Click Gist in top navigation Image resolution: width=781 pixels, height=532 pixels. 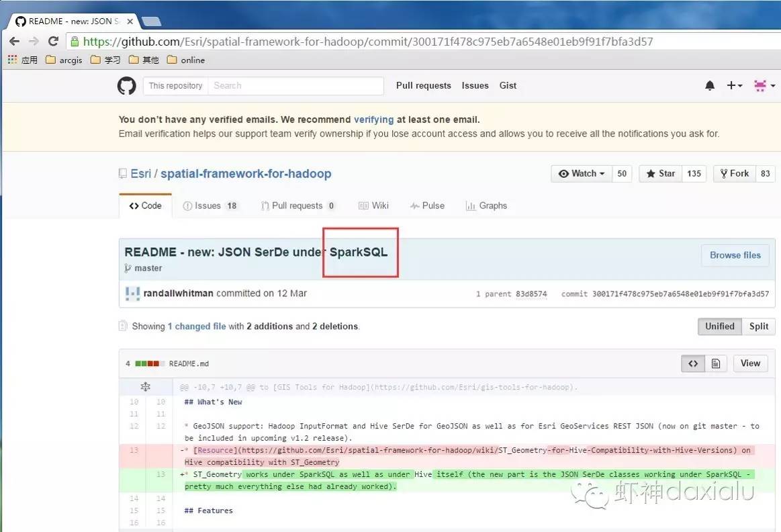click(508, 86)
